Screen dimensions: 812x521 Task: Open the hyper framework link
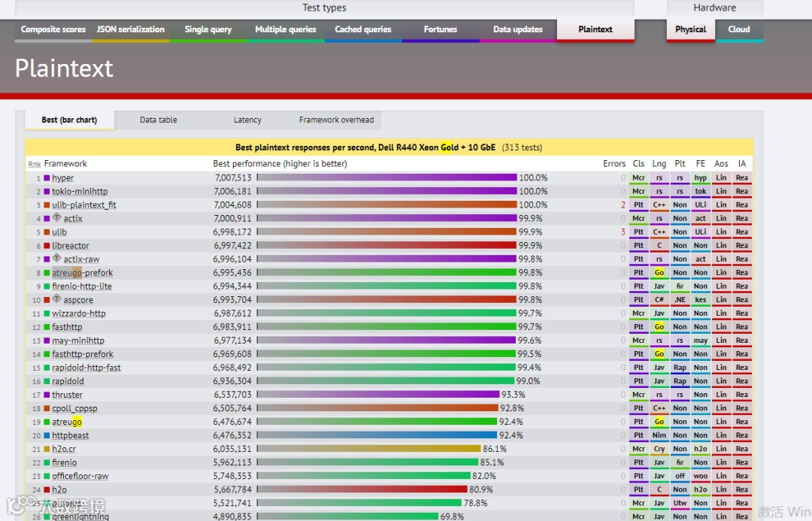(x=62, y=177)
